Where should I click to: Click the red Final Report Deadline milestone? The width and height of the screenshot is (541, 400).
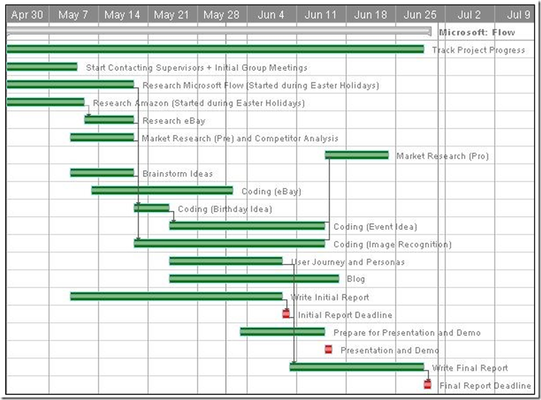click(x=427, y=384)
